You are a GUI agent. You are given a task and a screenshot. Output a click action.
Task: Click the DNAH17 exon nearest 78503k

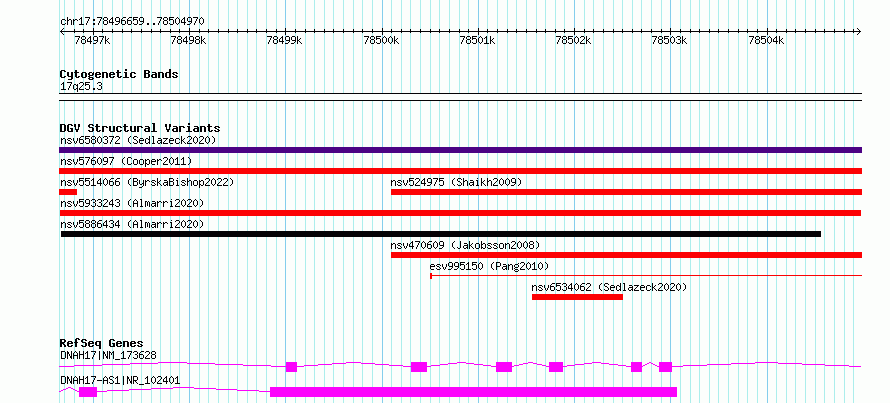point(665,367)
